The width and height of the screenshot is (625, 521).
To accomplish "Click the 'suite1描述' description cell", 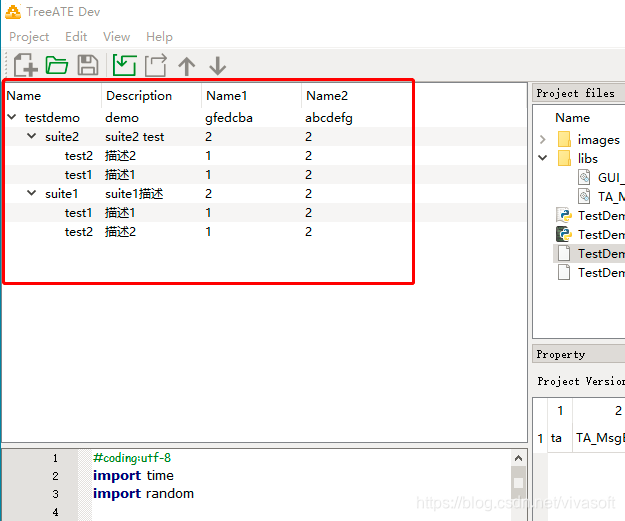I will pyautogui.click(x=134, y=194).
